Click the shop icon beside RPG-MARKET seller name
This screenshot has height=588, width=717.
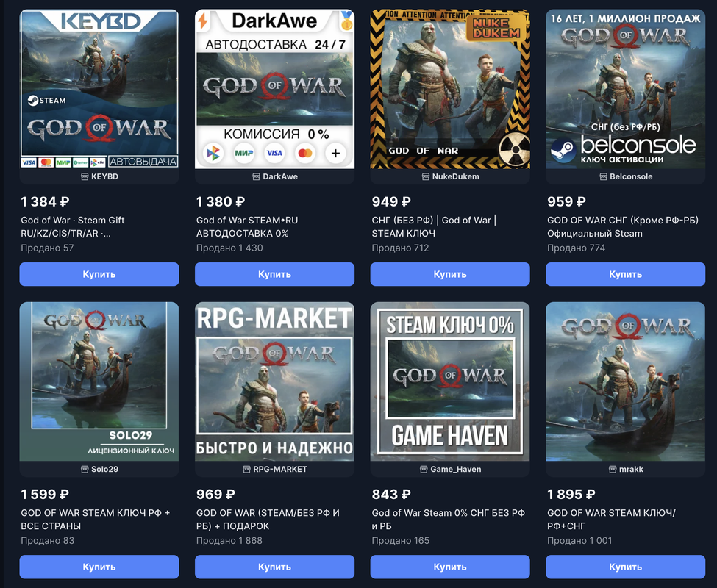pos(246,469)
